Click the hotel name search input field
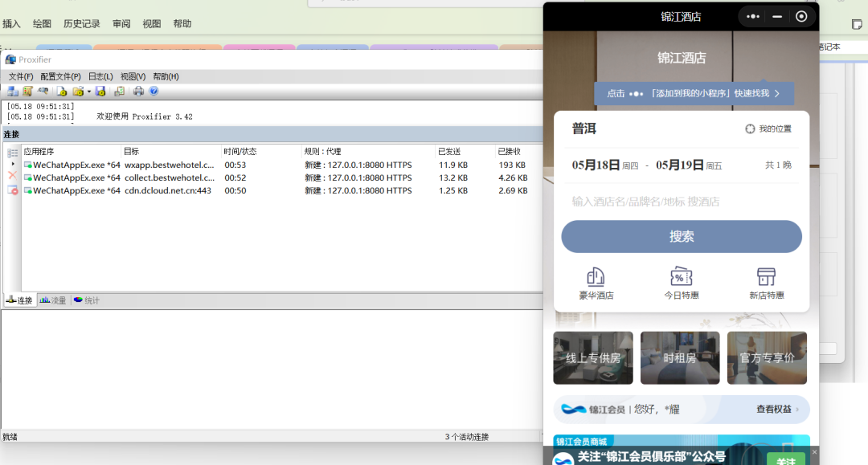Image resolution: width=868 pixels, height=465 pixels. click(682, 202)
